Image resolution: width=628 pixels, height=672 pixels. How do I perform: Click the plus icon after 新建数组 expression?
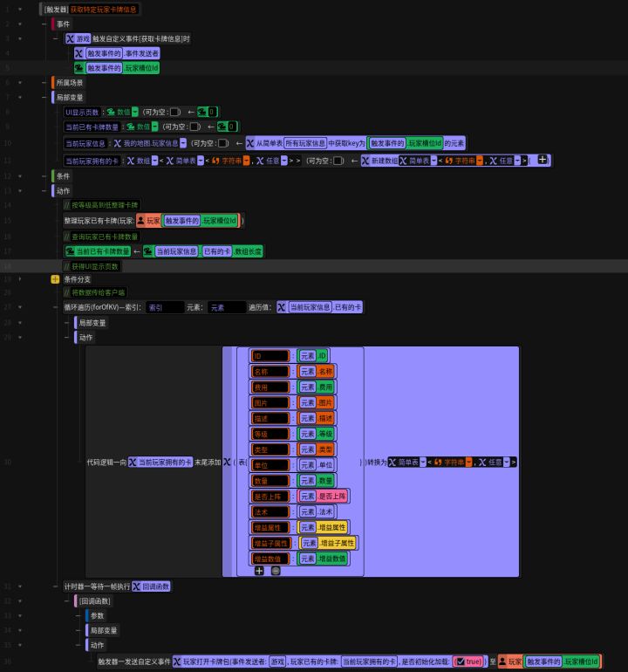(x=543, y=160)
